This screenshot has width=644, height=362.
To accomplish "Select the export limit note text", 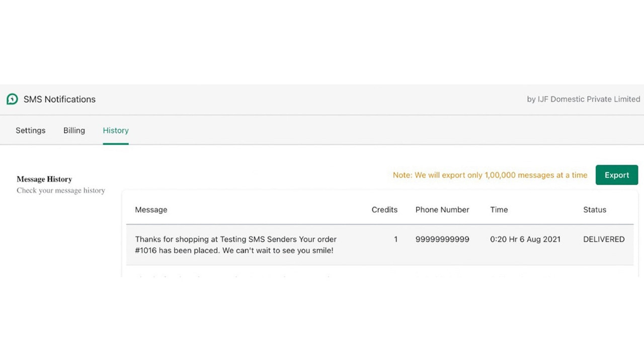I will (490, 175).
